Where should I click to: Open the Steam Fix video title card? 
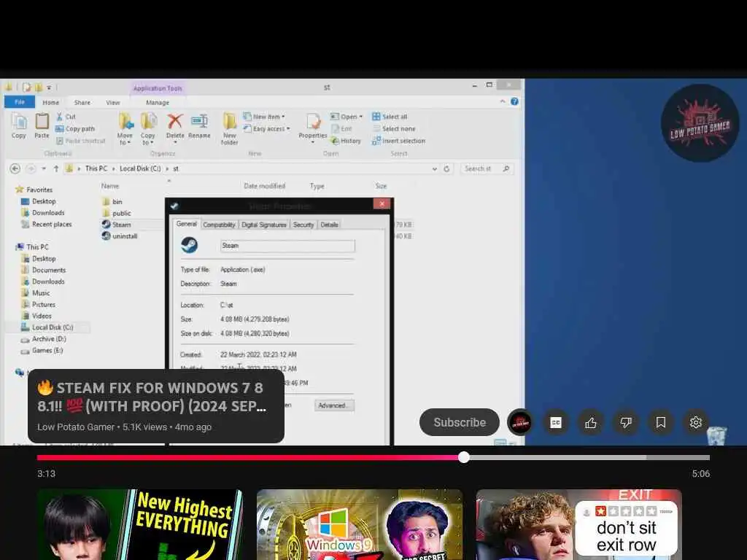pos(156,406)
